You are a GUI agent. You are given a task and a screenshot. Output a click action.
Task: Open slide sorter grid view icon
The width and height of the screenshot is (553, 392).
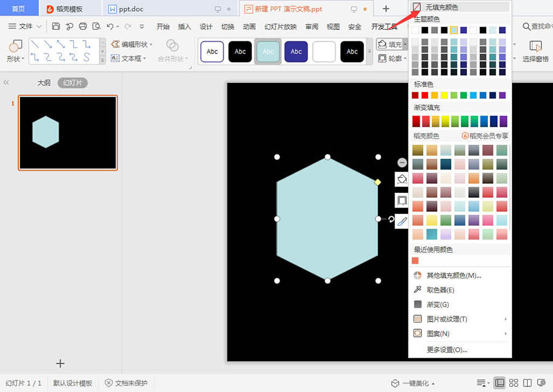pos(514,383)
